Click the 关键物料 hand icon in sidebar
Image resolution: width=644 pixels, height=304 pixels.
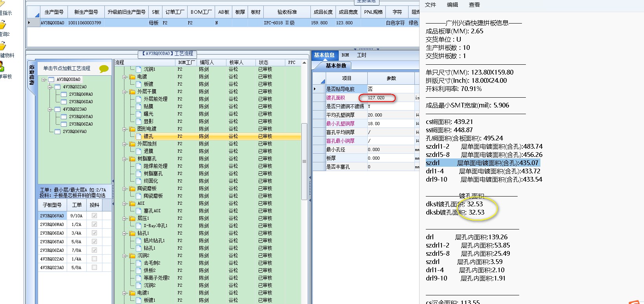tap(2, 46)
